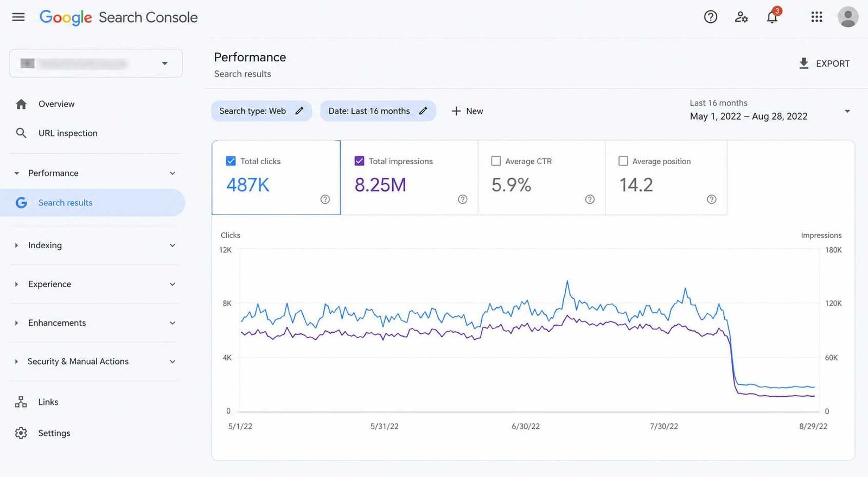Click the Search type: Web filter chip
The height and width of the screenshot is (477, 868).
coord(261,111)
